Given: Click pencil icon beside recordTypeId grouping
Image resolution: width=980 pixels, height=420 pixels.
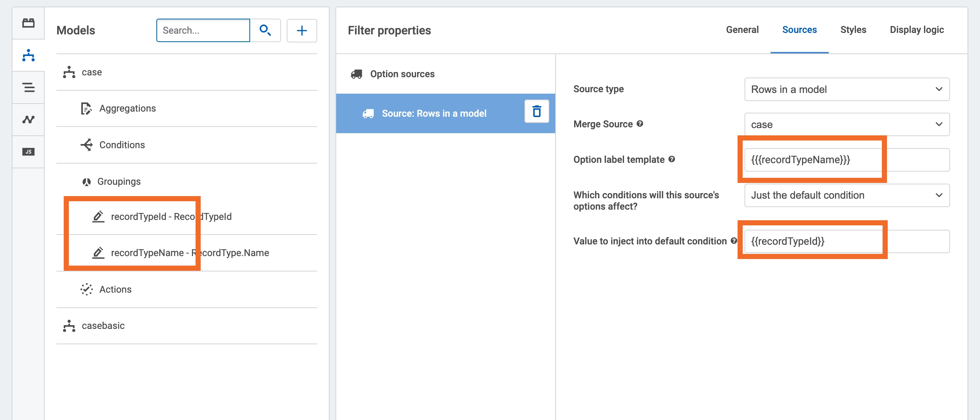Looking at the screenshot, I should pos(98,216).
